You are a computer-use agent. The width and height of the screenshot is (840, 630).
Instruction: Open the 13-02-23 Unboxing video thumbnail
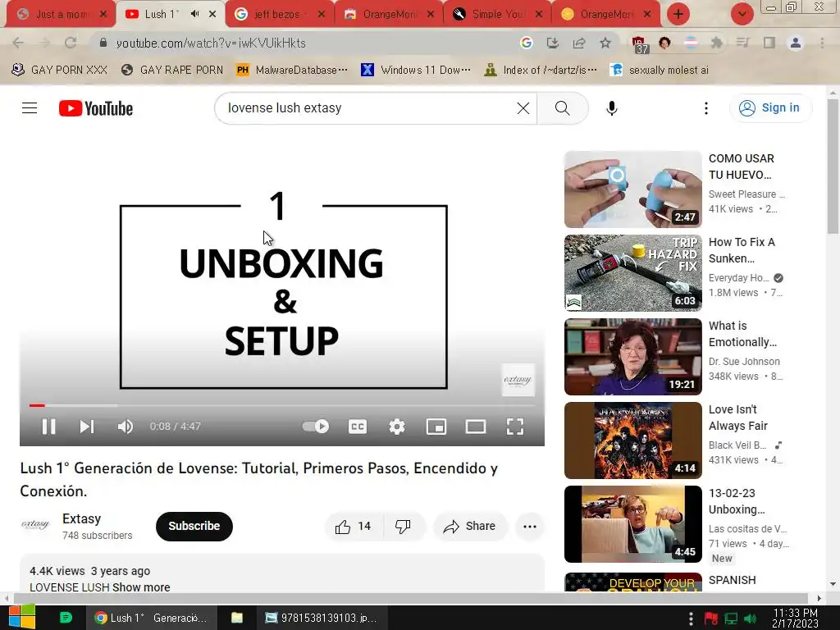coord(632,524)
